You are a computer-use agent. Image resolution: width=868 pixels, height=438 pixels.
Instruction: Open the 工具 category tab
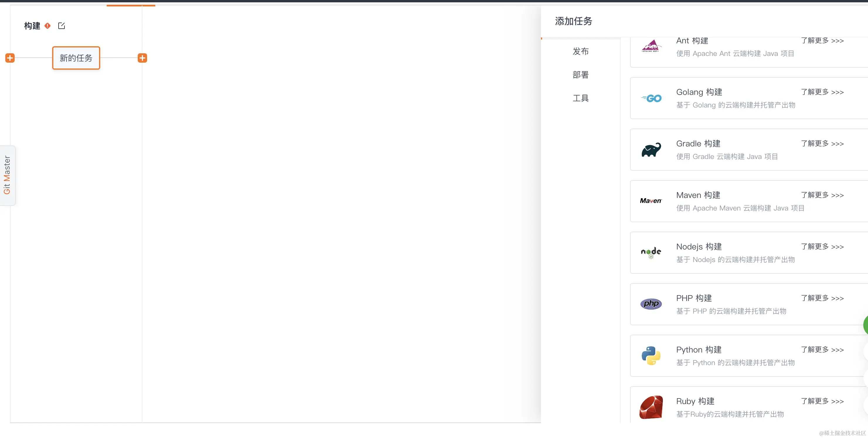[580, 98]
